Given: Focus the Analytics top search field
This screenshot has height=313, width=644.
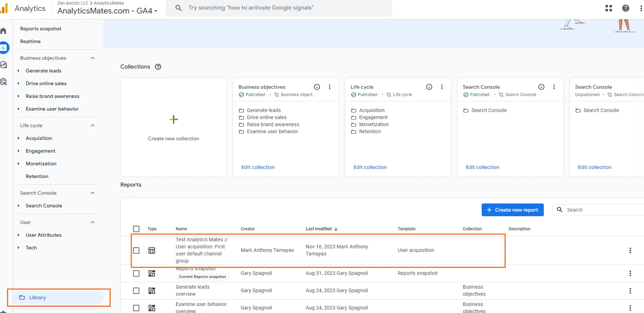Looking at the screenshot, I should [279, 8].
